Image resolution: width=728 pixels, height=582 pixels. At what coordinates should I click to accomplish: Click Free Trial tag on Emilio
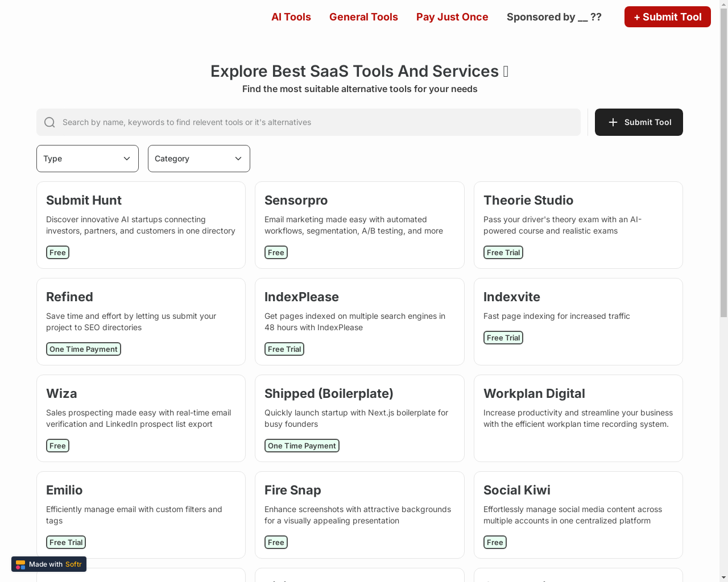66,542
